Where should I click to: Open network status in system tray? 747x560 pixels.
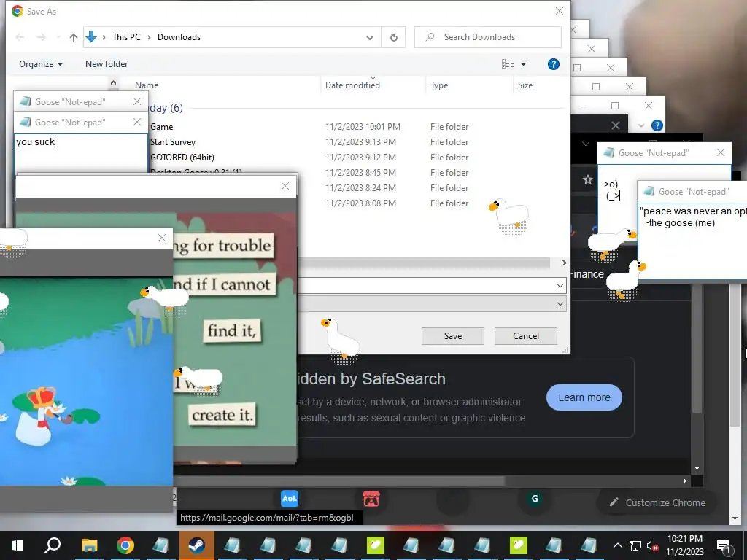(635, 545)
